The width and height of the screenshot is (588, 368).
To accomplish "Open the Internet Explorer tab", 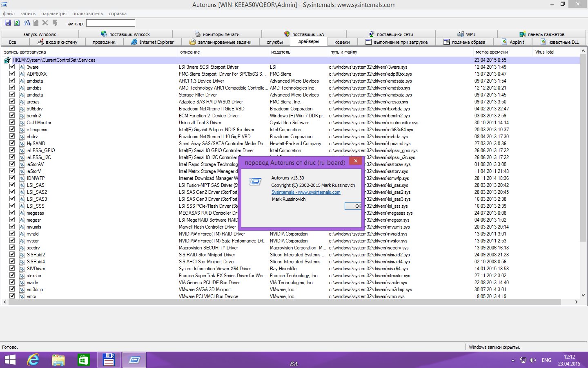I will click(x=152, y=42).
